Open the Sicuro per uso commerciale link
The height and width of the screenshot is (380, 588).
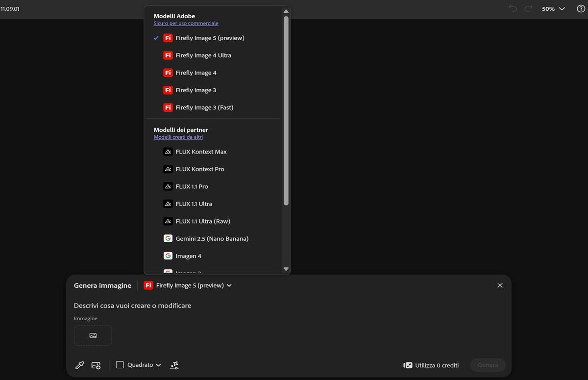(x=186, y=23)
